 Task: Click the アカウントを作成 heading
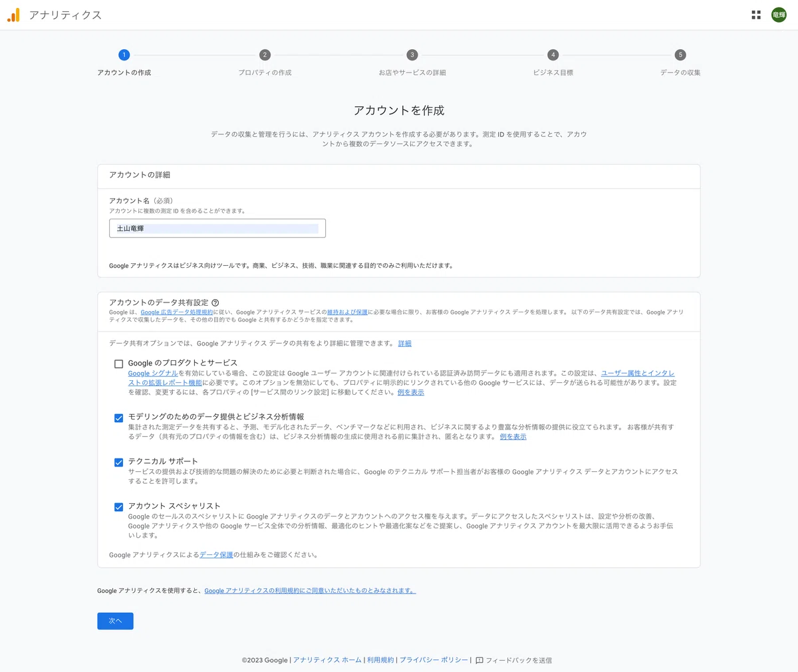(399, 110)
